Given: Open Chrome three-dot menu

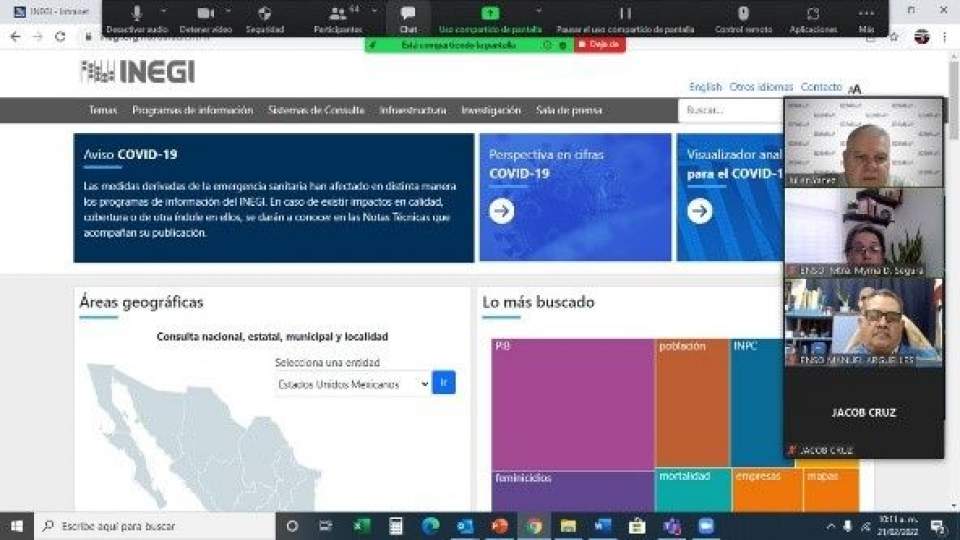Looking at the screenshot, I should [945, 37].
